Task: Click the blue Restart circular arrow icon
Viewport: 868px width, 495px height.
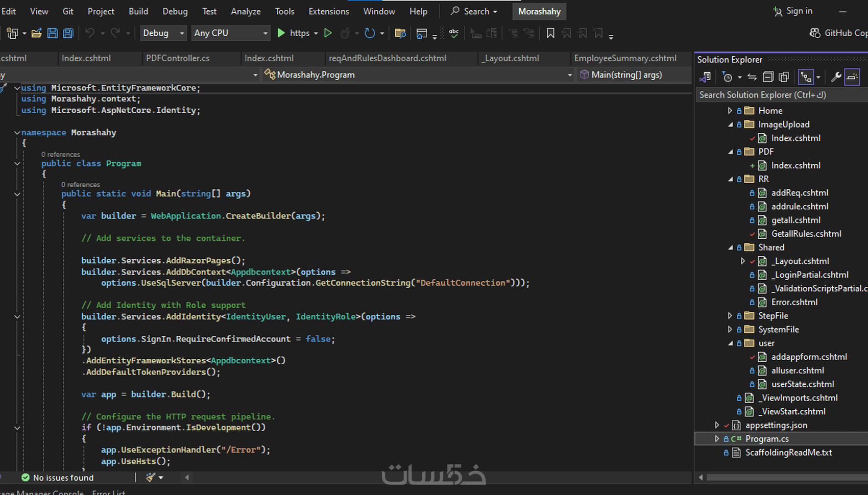Action: [370, 33]
